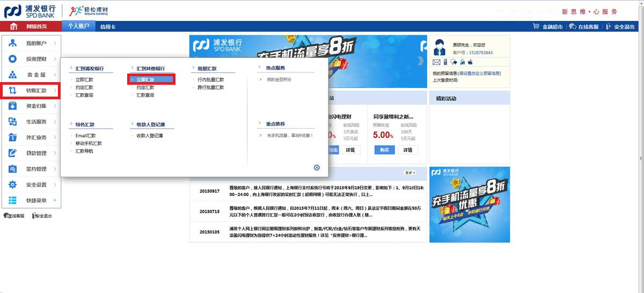Click the padlock icon in user panel
Image resolution: width=644 pixels, height=293 pixels.
coord(462,62)
